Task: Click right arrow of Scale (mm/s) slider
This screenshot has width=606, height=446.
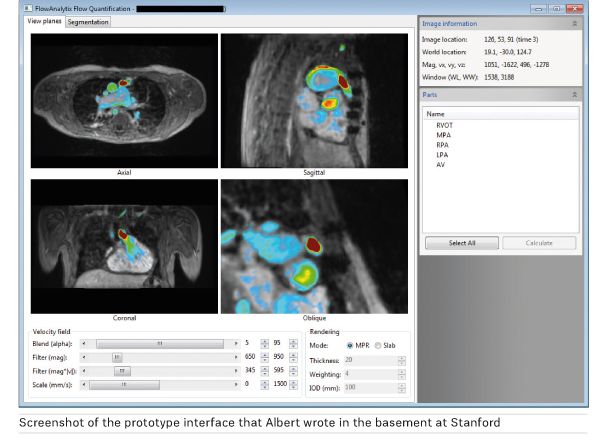Action: tap(236, 383)
